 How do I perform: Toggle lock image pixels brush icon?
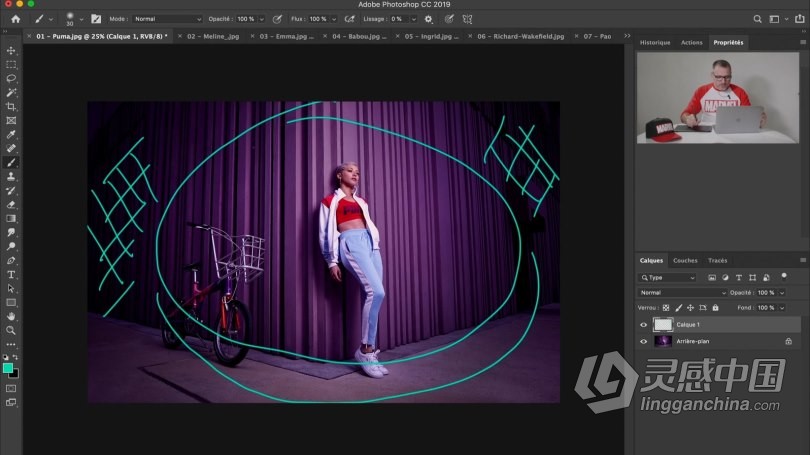[678, 308]
